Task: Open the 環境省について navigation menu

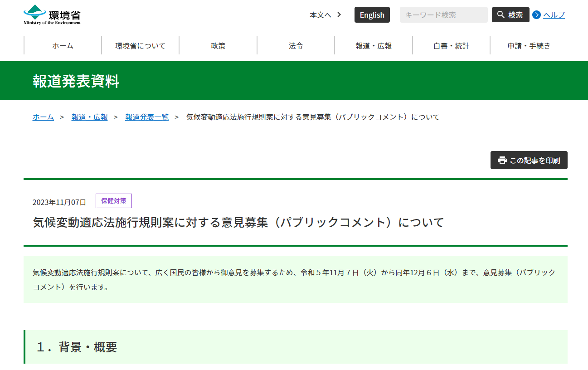Action: click(x=140, y=45)
